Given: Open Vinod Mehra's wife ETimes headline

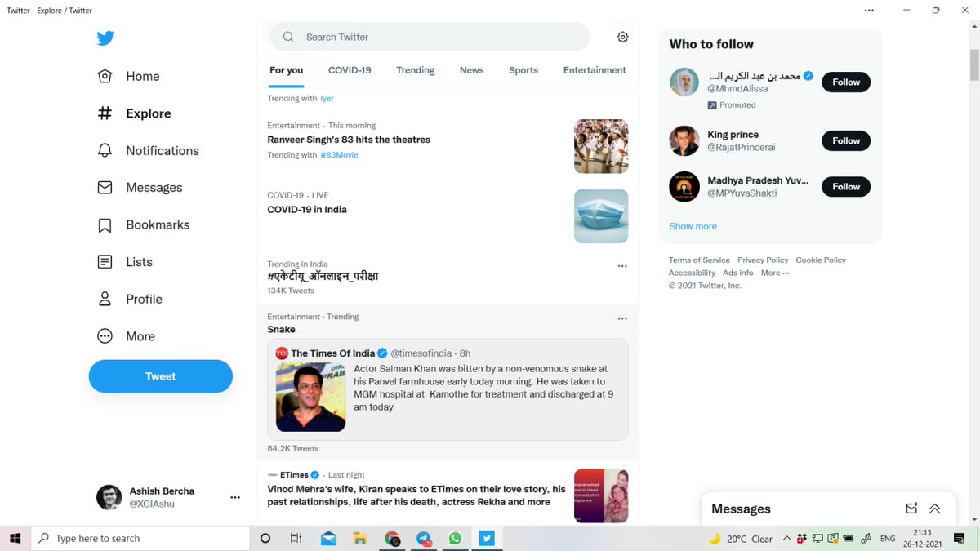Looking at the screenshot, I should tap(416, 495).
